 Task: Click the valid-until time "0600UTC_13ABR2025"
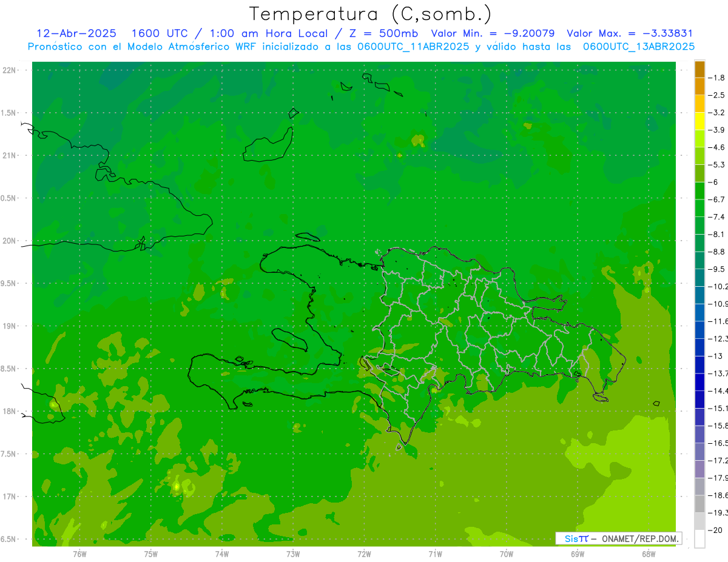coord(639,47)
